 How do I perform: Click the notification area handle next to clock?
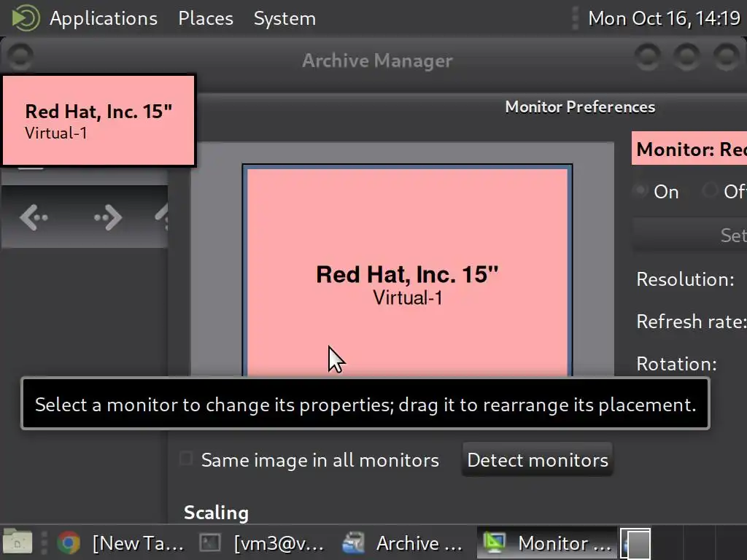575,18
